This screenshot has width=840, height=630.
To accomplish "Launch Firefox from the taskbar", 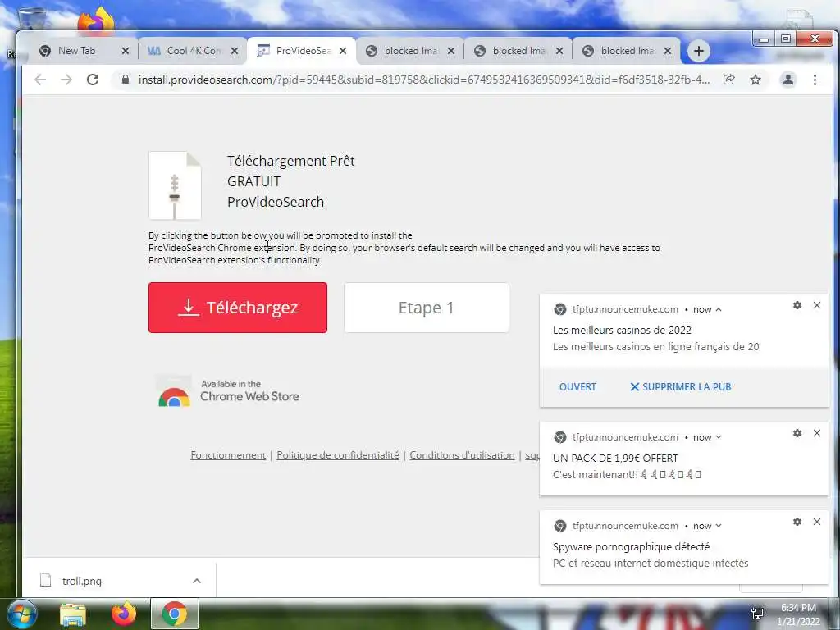I will (124, 614).
